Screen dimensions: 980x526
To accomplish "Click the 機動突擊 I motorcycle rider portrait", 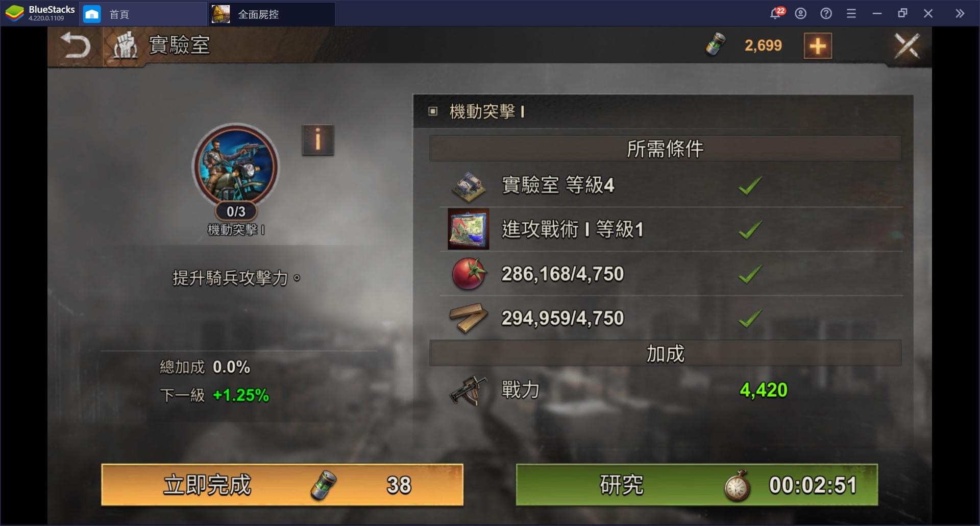I will (235, 166).
